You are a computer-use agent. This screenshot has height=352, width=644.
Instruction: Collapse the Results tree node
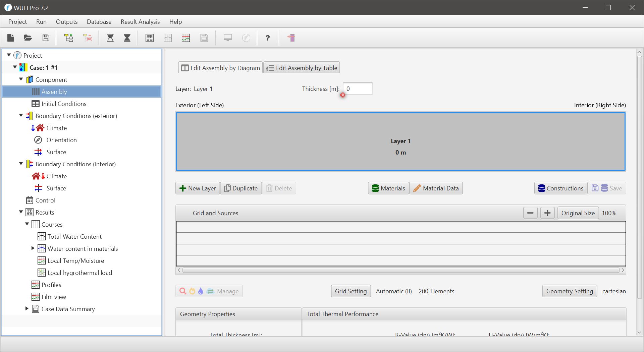tap(21, 212)
